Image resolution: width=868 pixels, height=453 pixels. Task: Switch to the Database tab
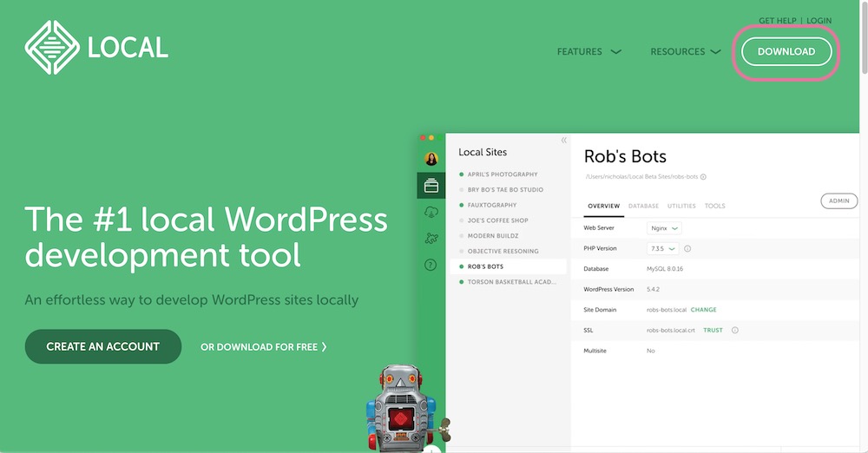tap(643, 206)
